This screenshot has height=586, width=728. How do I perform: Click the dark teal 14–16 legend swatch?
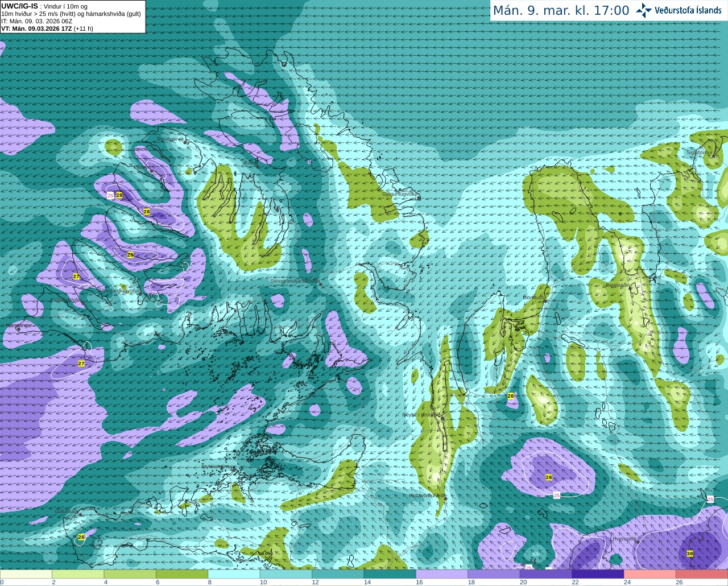coord(391,574)
